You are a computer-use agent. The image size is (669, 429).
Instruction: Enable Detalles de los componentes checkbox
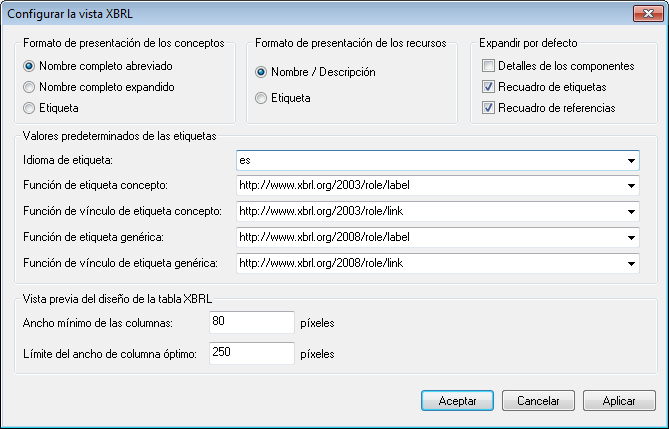click(x=488, y=66)
